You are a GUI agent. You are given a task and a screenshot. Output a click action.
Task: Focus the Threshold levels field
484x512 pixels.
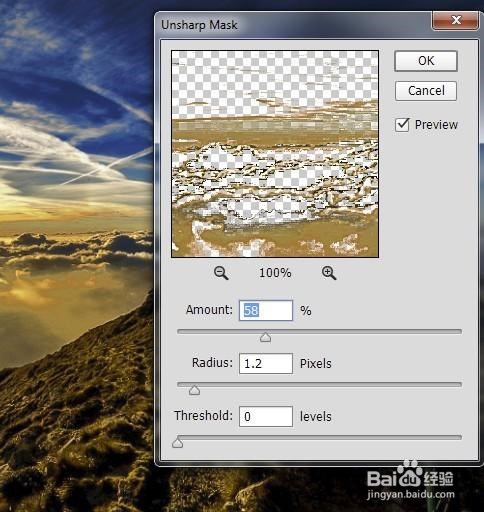(x=266, y=416)
